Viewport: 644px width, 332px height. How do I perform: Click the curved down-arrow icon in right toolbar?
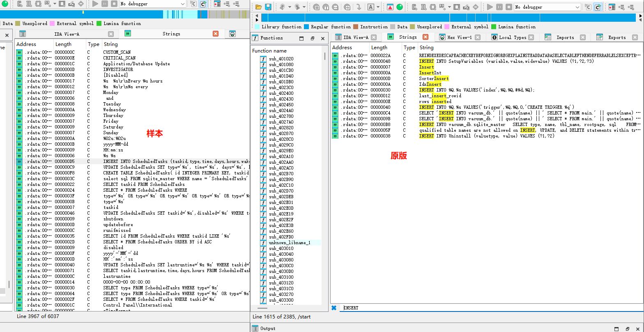pyautogui.click(x=359, y=7)
